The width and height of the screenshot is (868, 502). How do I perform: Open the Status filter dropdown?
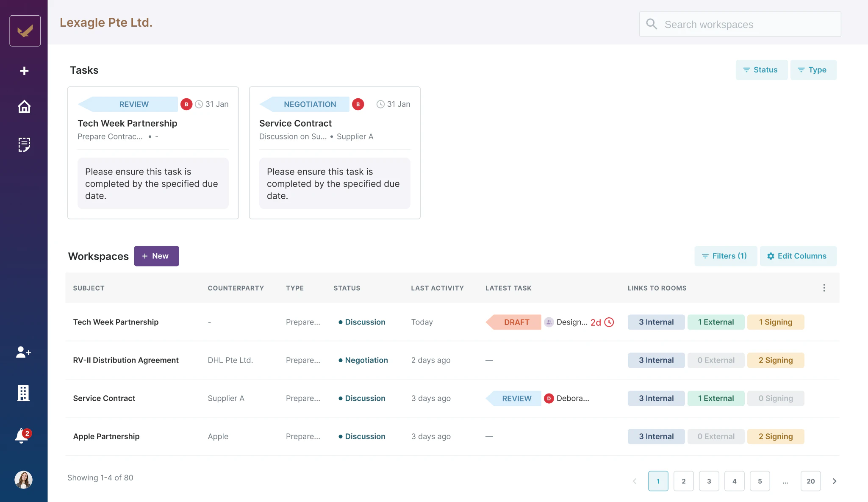click(761, 69)
